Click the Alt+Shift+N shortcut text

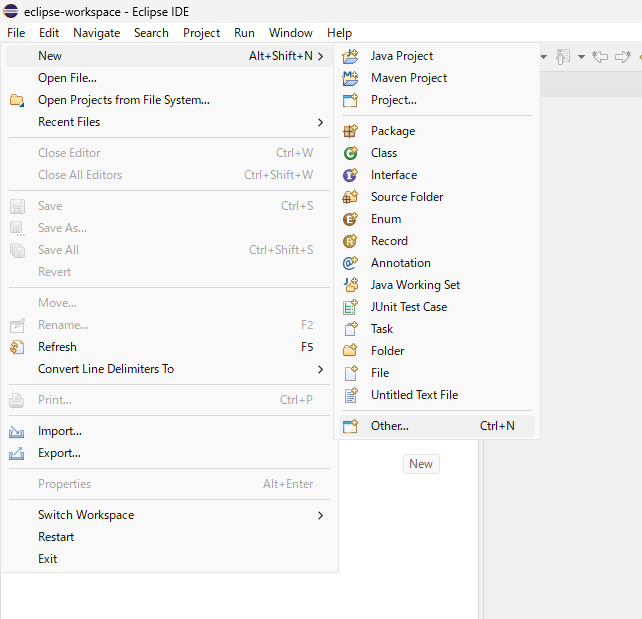pos(281,56)
